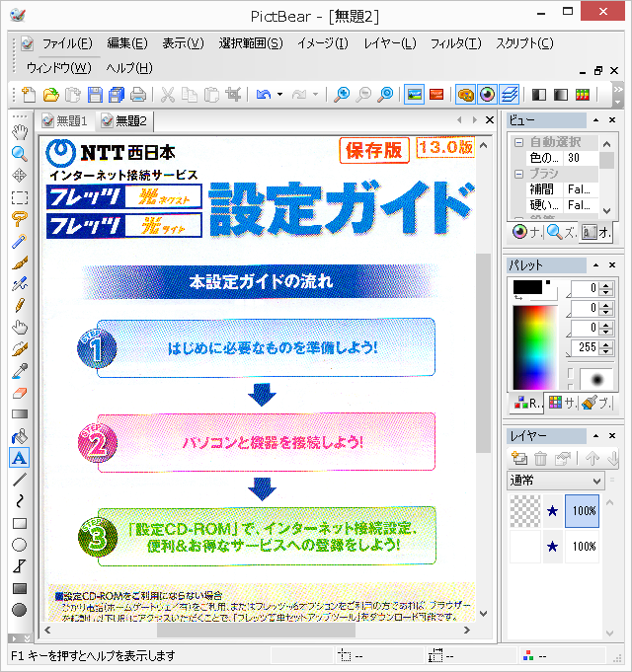Activate the text tool

(x=20, y=458)
